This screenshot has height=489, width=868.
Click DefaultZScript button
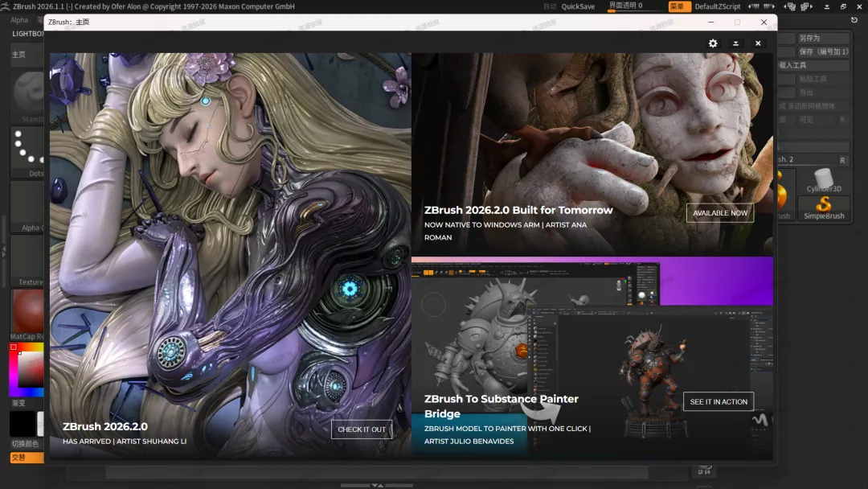point(718,6)
